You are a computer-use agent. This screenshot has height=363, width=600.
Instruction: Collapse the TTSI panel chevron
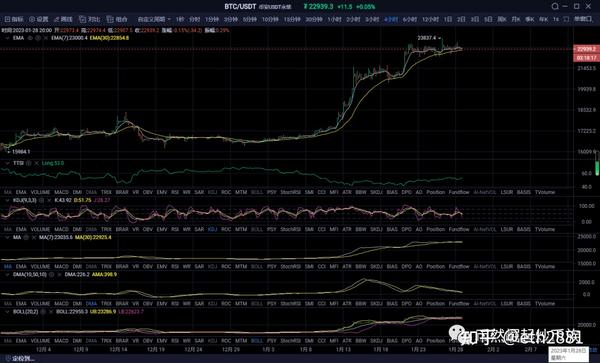coord(7,163)
